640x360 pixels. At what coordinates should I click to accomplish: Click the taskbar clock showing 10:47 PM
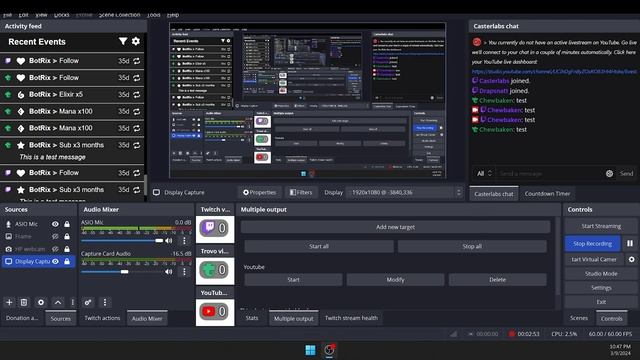(x=620, y=349)
